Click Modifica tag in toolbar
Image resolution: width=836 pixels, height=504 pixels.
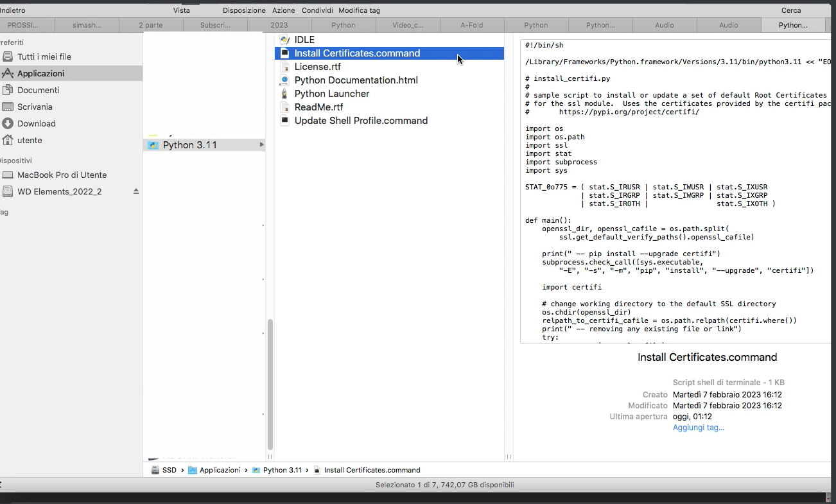tap(359, 10)
